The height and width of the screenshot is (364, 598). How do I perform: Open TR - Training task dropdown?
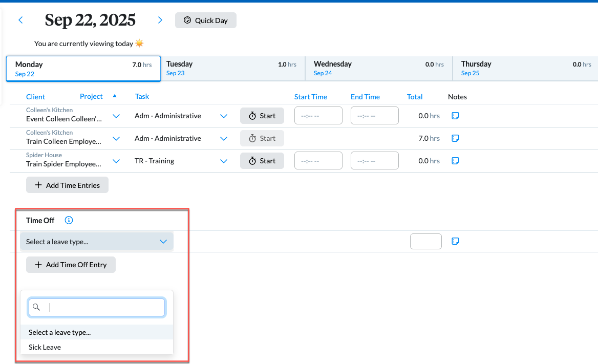(224, 161)
